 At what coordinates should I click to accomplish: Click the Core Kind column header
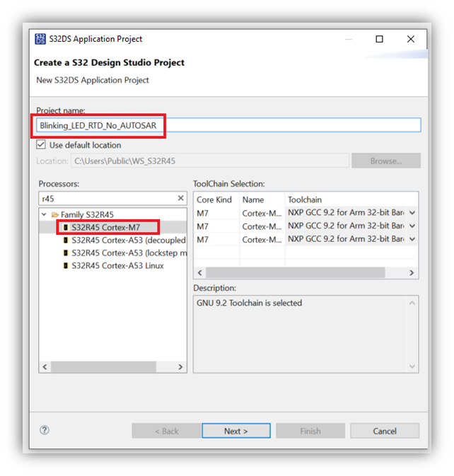point(216,199)
